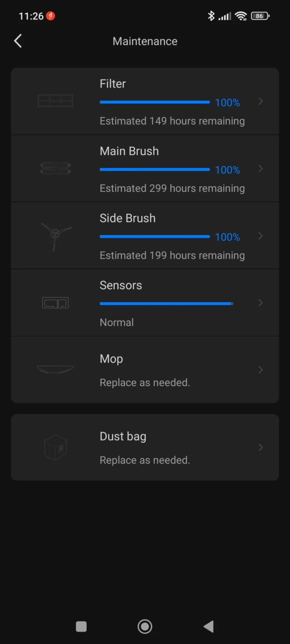Expand Filter details with its chevron
This screenshot has height=644, width=290.
[x=261, y=101]
